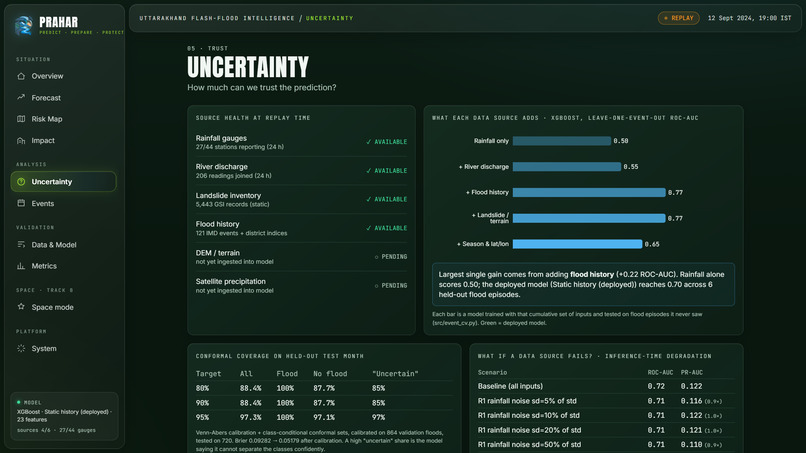Click the flood history insight callout box
Image resolution: width=806 pixels, height=453 pixels.
point(583,284)
